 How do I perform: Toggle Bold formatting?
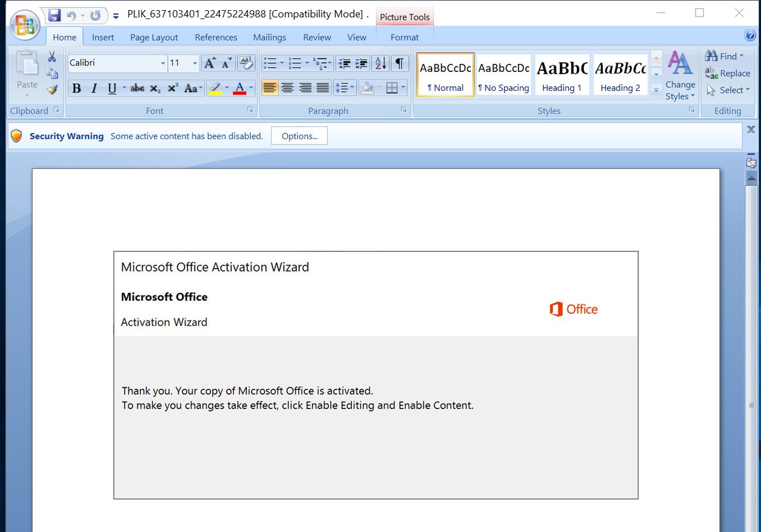tap(76, 89)
